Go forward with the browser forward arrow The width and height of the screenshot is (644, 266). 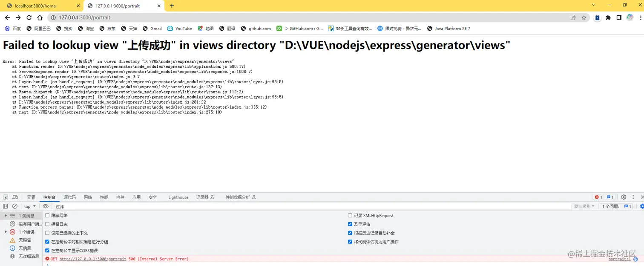coord(18,17)
